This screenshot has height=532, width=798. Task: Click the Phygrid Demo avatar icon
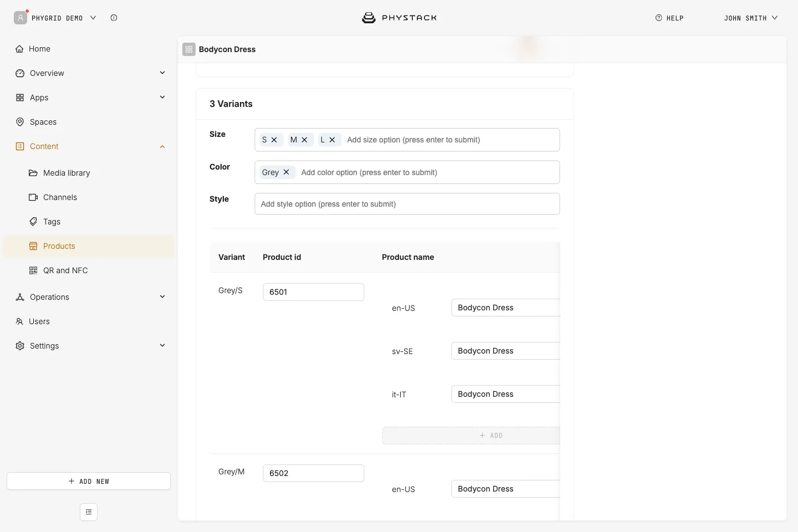coord(21,18)
